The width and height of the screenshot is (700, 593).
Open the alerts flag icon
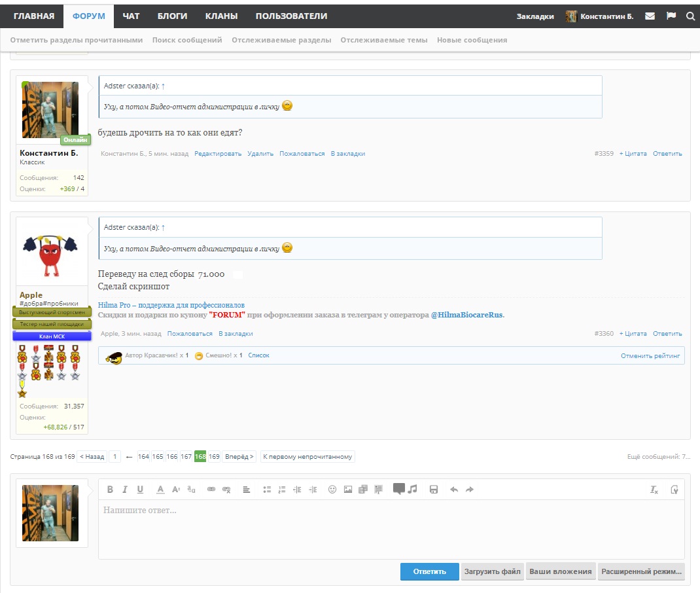tap(671, 16)
